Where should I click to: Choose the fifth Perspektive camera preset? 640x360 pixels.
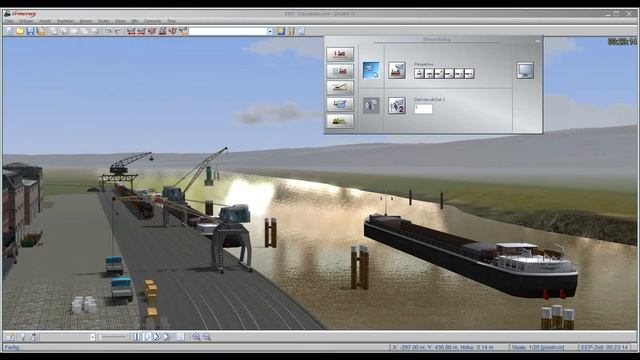pos(459,73)
